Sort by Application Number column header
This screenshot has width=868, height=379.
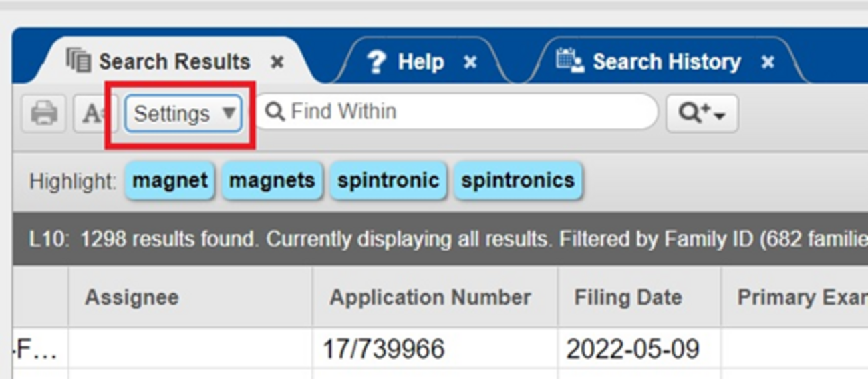(x=430, y=297)
